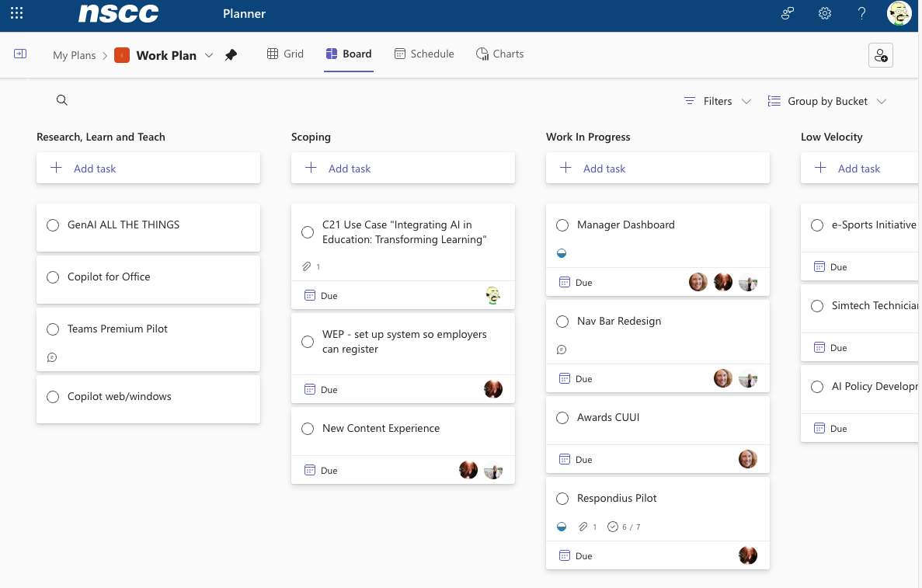Click the calendar Due icon on Awards CUUI

click(565, 459)
